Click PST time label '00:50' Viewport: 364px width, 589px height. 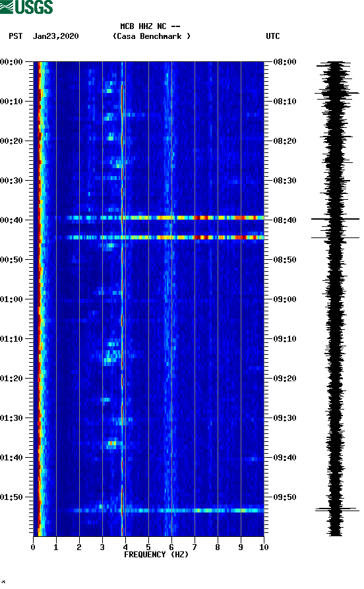tap(11, 260)
